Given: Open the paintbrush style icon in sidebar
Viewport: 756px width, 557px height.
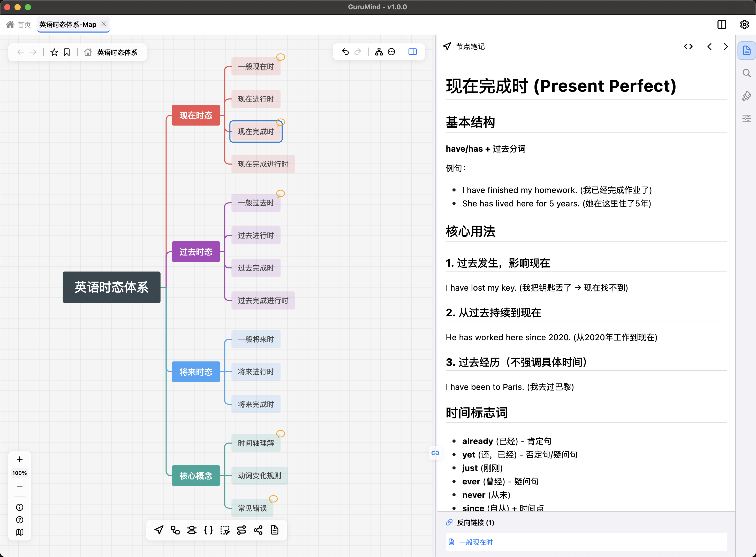Looking at the screenshot, I should (x=746, y=96).
